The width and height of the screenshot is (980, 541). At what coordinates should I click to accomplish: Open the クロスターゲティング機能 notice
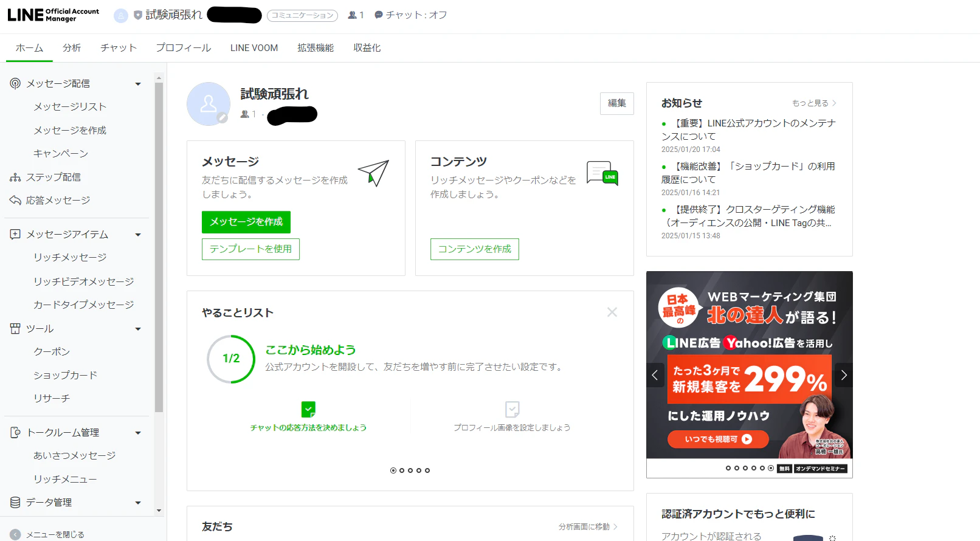[748, 216]
